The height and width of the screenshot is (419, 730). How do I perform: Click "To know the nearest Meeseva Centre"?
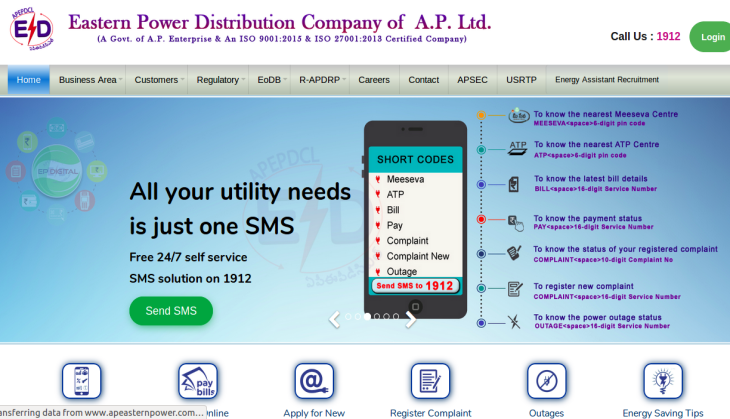point(606,114)
